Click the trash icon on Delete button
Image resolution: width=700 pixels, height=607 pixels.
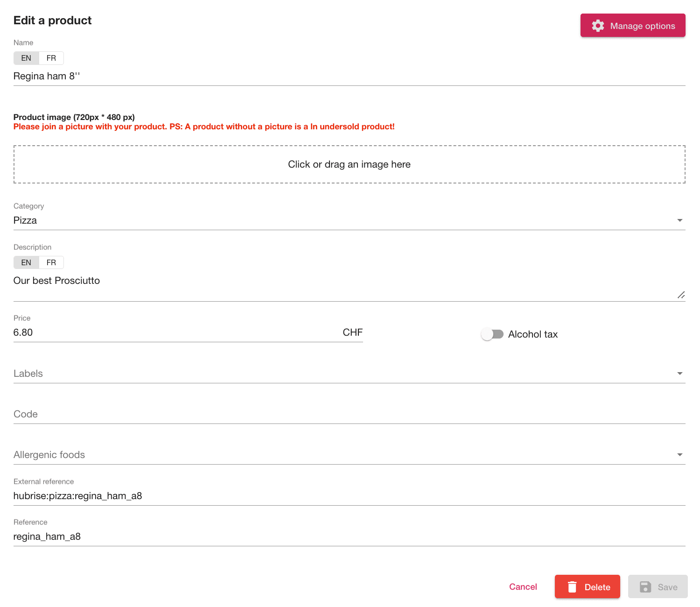coord(572,587)
